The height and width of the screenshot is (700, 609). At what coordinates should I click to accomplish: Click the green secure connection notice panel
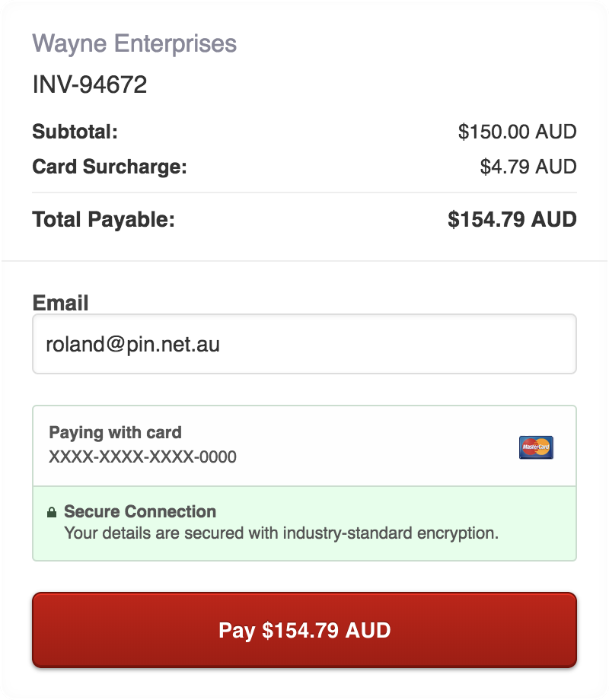pos(304,523)
